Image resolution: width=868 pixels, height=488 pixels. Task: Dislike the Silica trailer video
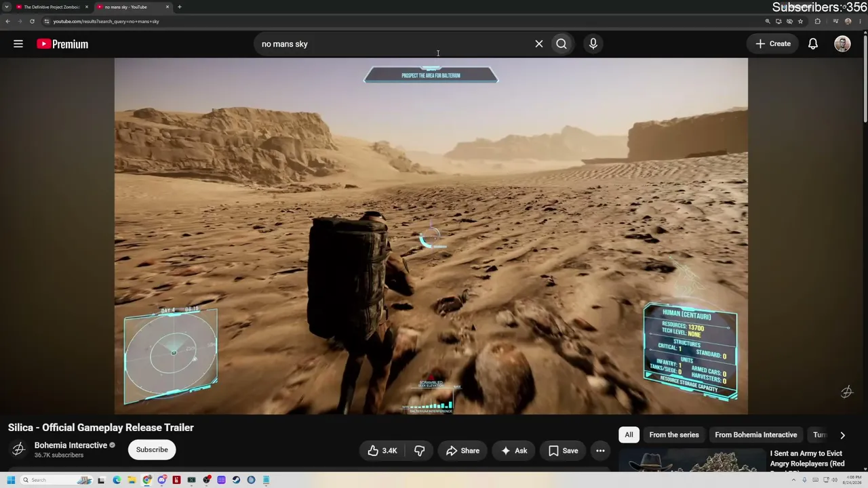pos(420,451)
